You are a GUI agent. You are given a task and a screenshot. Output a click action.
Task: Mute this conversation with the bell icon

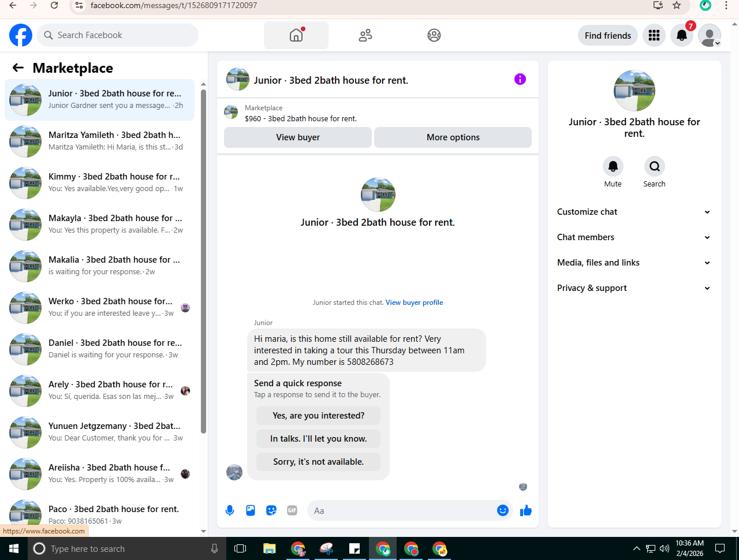[613, 166]
